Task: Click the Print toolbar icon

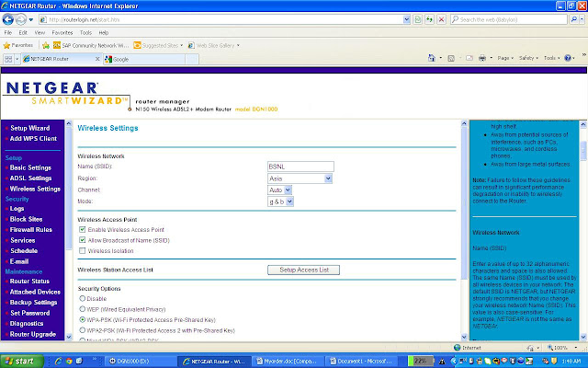Action: (482, 58)
